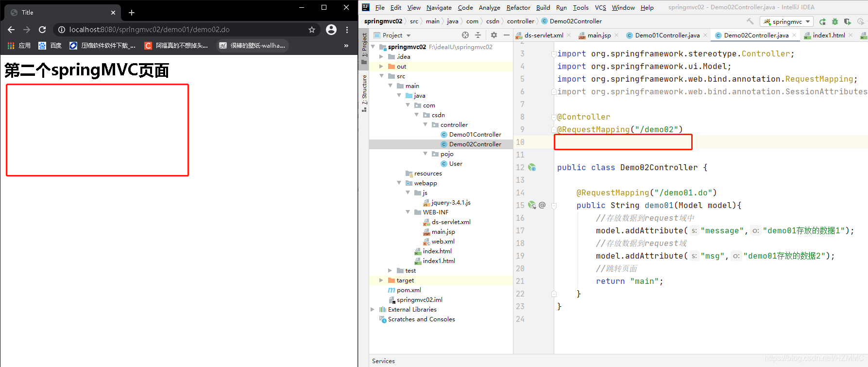
Task: Click the @ request mapping gutter icon on line 15
Action: pyautogui.click(x=542, y=205)
